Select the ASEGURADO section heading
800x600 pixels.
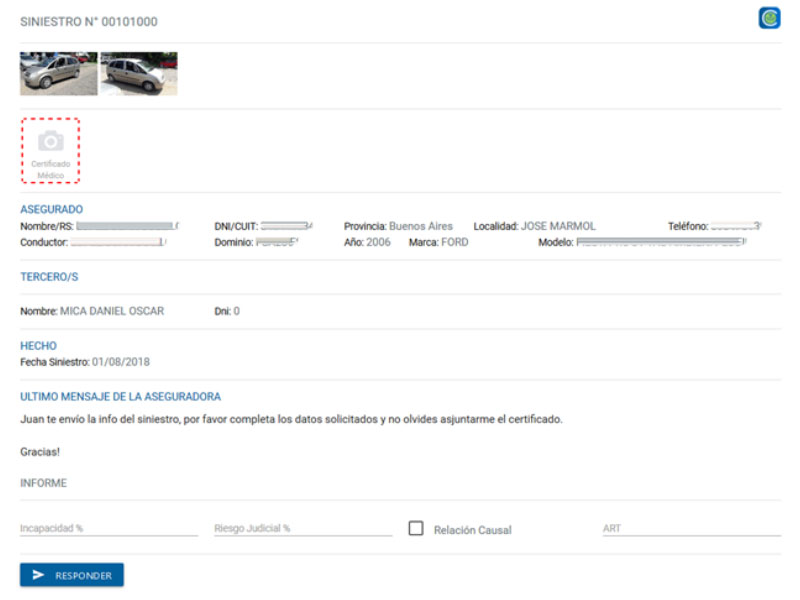pyautogui.click(x=52, y=209)
